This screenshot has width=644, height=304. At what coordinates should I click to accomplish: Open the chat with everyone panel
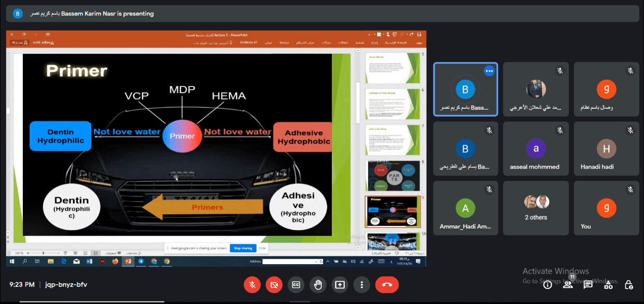(x=588, y=284)
